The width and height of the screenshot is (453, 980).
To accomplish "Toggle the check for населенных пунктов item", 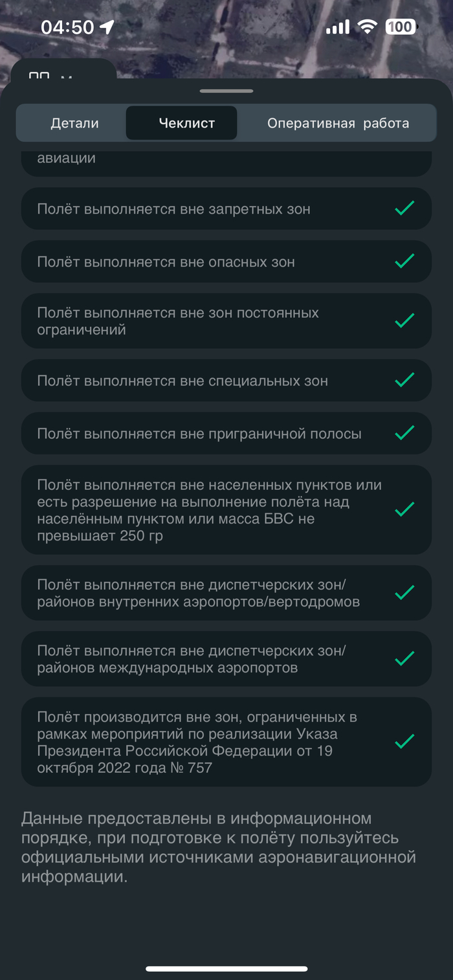I will click(x=404, y=509).
